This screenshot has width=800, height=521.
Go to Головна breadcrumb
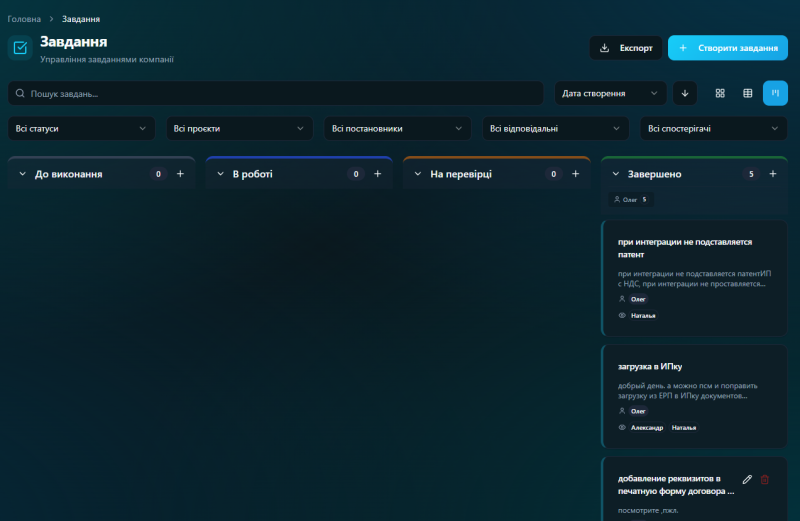click(x=24, y=19)
